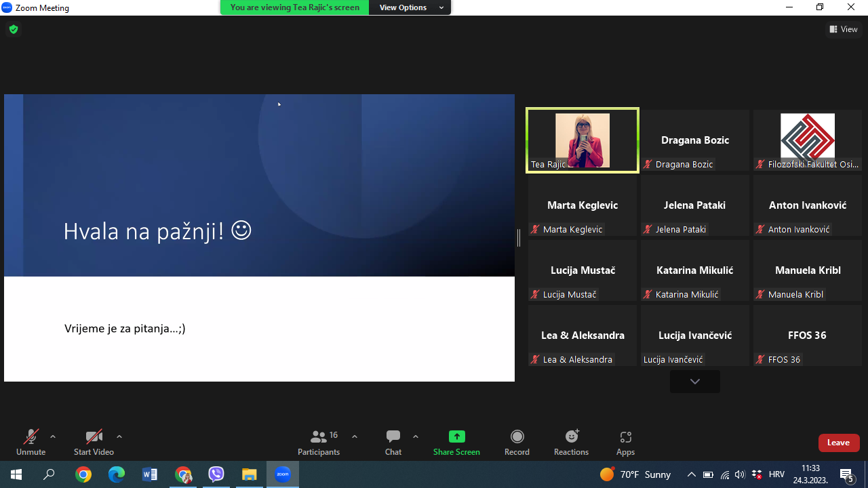Open the Chat panel
868x488 pixels.
click(x=393, y=443)
